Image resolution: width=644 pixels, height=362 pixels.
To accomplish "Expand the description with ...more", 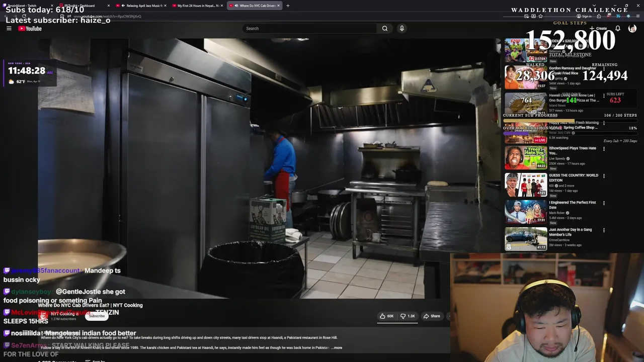I will pyautogui.click(x=337, y=348).
